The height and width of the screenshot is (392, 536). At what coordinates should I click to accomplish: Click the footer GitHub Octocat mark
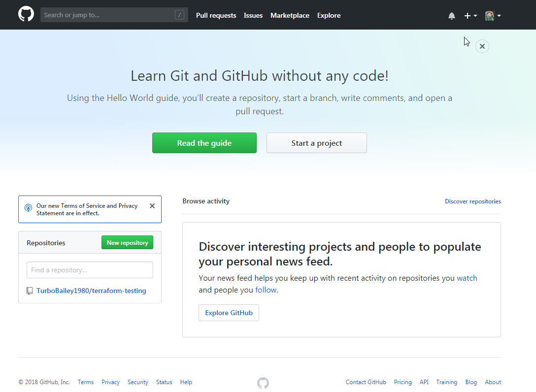click(x=263, y=383)
